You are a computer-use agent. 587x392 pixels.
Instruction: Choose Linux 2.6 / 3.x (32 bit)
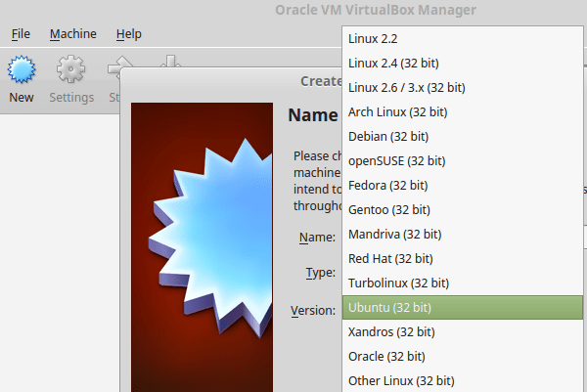(463, 88)
